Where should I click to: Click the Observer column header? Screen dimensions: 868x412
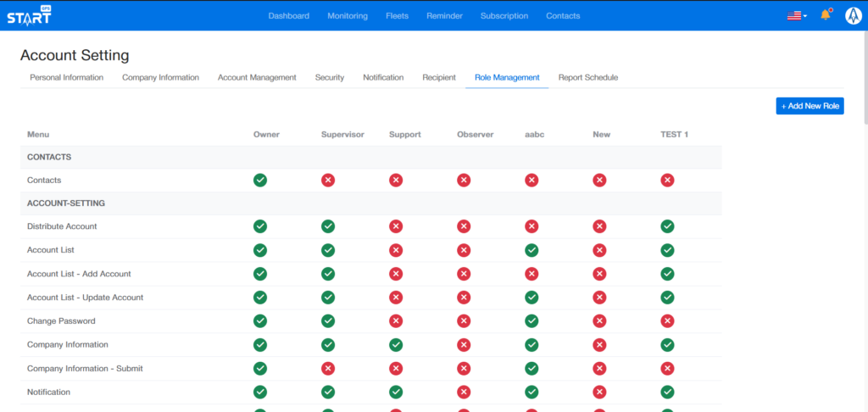click(x=475, y=134)
